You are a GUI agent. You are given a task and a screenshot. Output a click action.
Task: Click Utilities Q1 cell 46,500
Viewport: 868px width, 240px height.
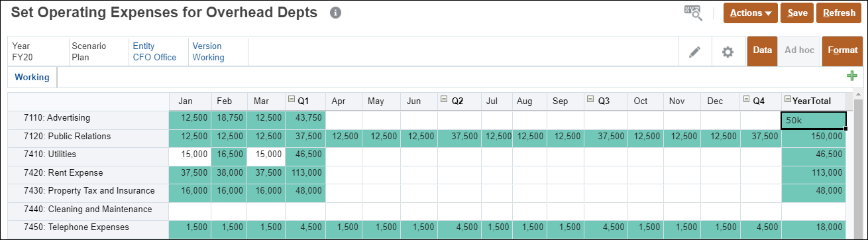tap(305, 156)
